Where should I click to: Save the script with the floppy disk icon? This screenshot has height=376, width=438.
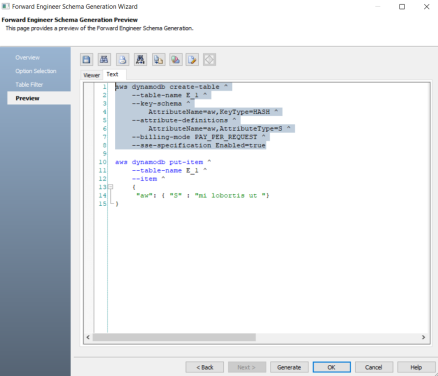click(86, 60)
